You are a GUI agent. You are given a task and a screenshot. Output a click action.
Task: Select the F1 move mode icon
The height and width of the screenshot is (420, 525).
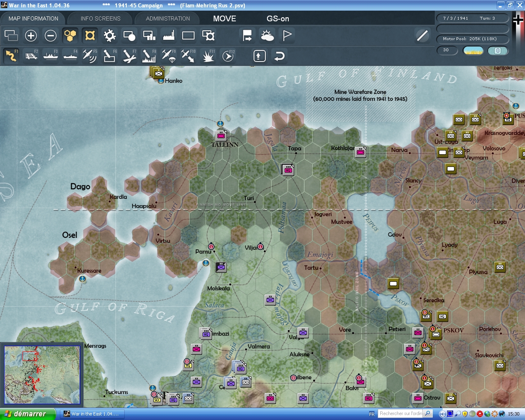(11, 56)
